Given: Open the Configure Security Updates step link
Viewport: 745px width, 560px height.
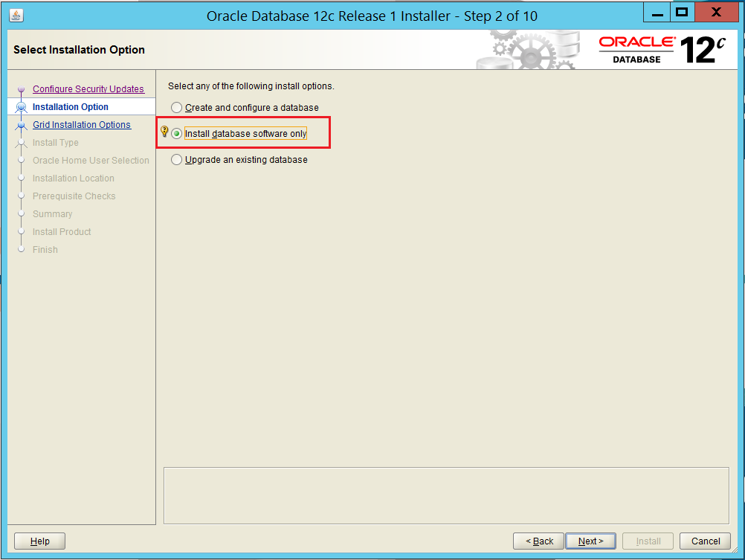Looking at the screenshot, I should coord(88,89).
